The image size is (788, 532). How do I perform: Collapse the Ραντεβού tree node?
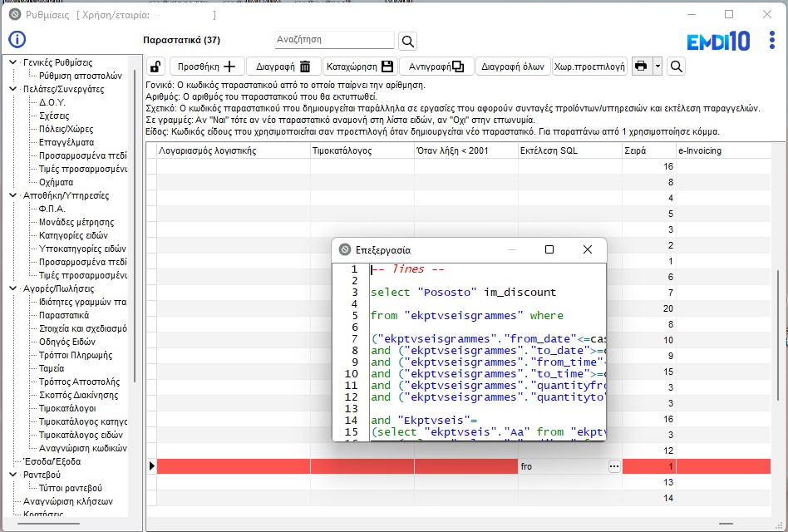tap(13, 475)
